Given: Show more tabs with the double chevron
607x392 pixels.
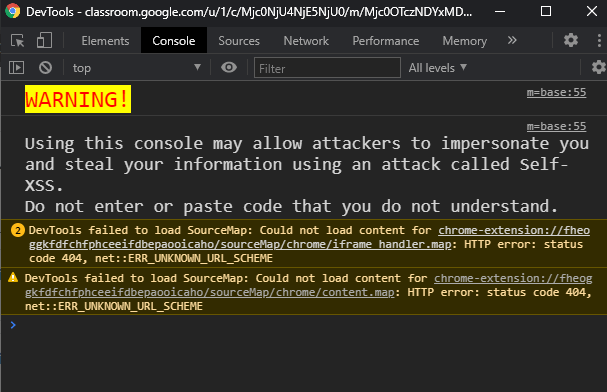Looking at the screenshot, I should (512, 40).
